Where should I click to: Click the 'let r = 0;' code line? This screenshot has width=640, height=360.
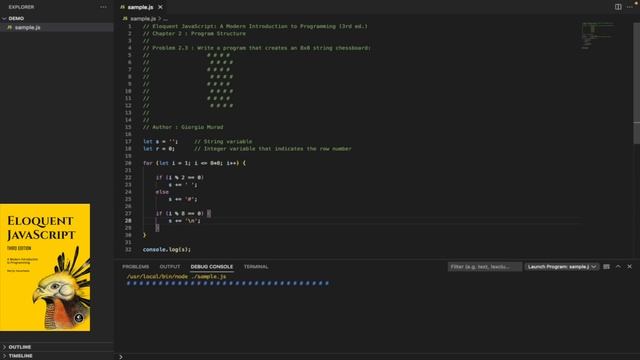[x=159, y=149]
